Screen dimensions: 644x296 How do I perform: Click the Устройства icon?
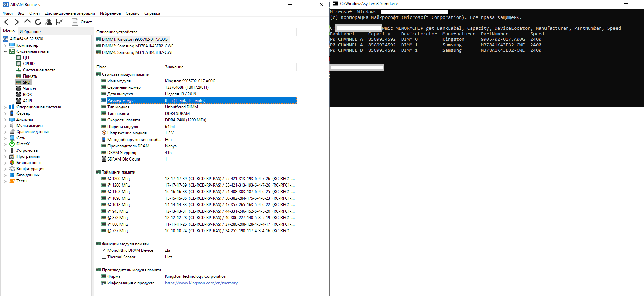click(12, 150)
